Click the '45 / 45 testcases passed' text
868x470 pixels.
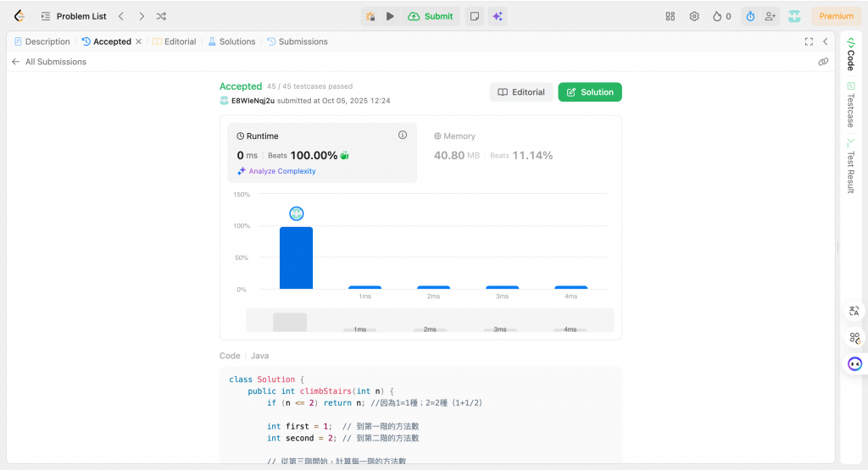pyautogui.click(x=309, y=86)
